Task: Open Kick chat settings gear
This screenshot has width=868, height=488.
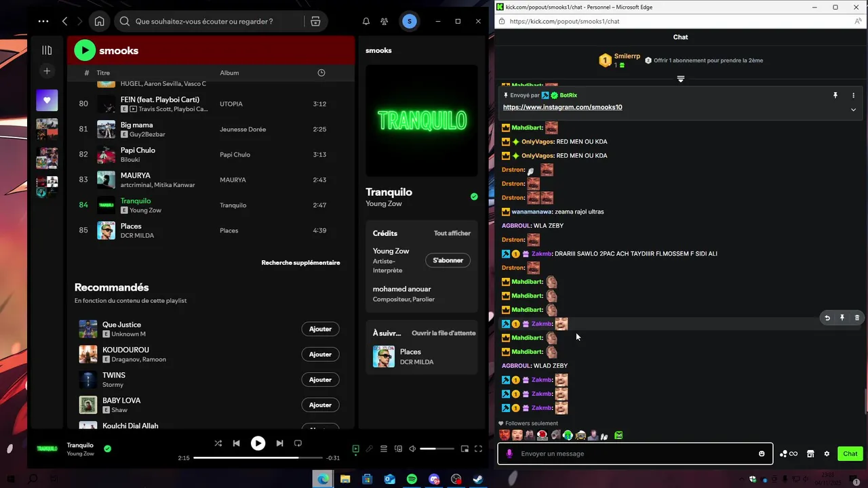Action: click(827, 453)
